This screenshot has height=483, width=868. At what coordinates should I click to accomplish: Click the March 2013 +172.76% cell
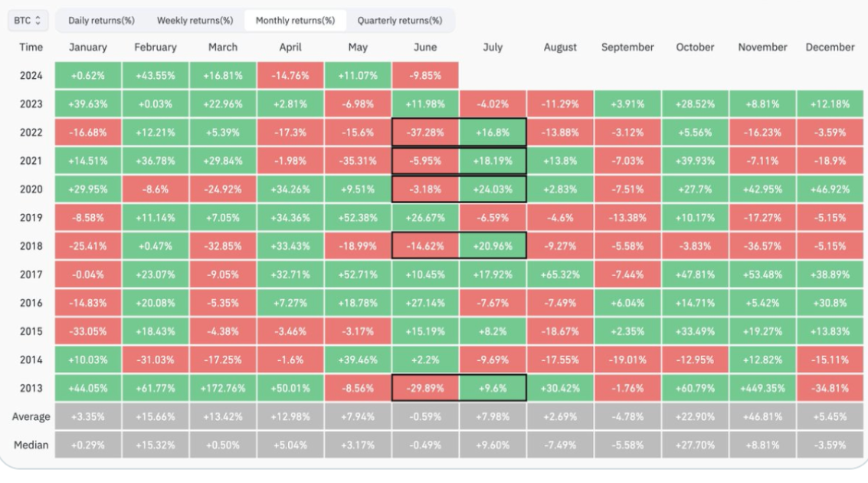(x=223, y=388)
